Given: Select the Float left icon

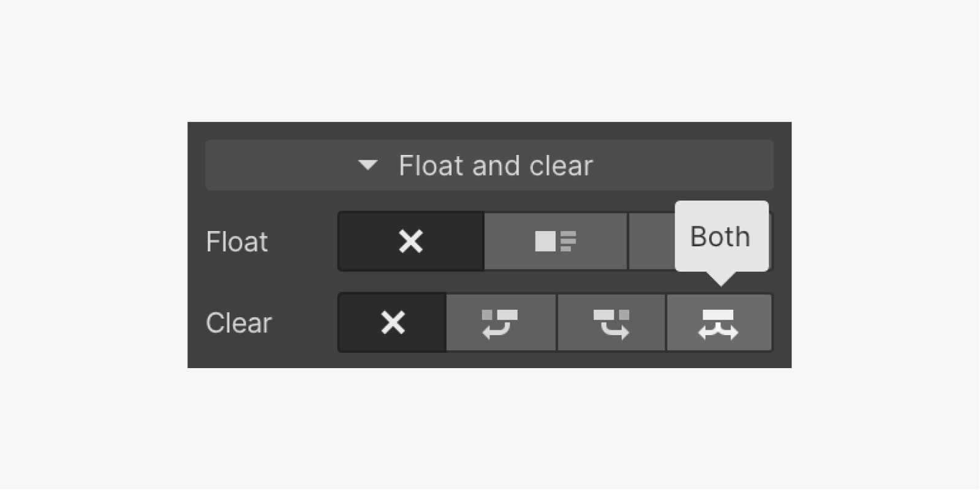Looking at the screenshot, I should (555, 241).
